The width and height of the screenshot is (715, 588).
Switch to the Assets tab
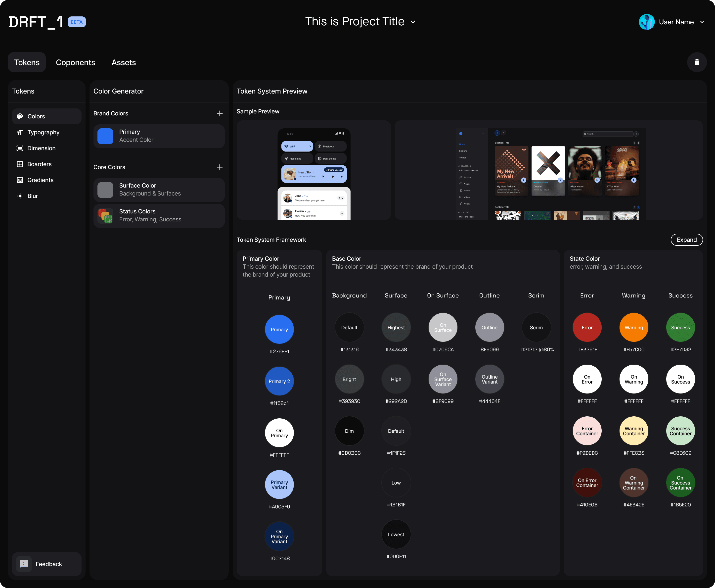(x=124, y=62)
